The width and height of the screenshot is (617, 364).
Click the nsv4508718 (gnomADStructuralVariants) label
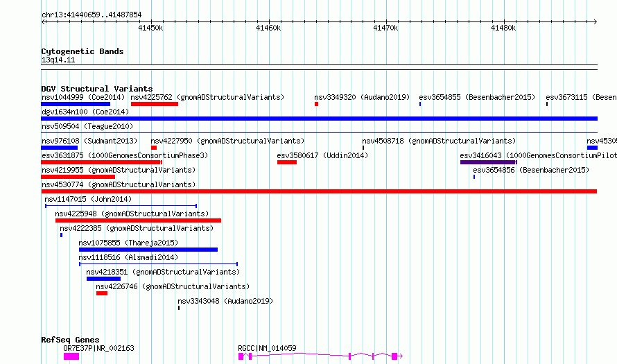point(439,141)
